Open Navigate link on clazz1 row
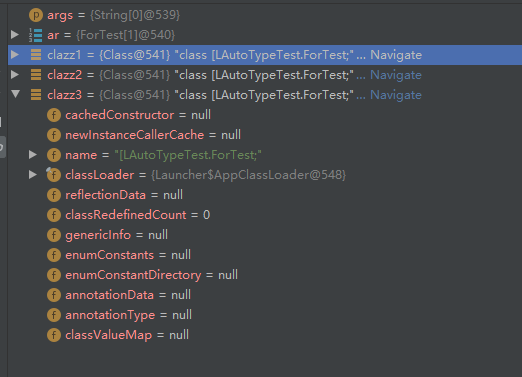The height and width of the screenshot is (377, 522). [x=396, y=55]
